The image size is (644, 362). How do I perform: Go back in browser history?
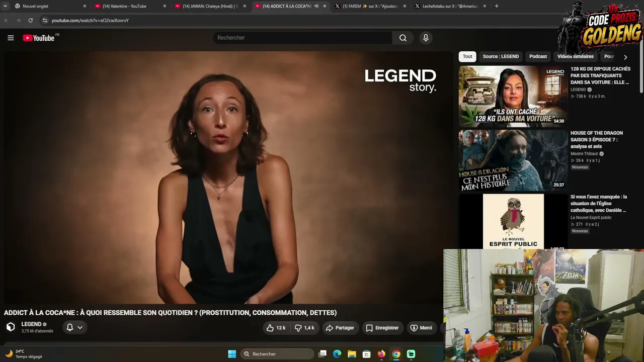click(7, 20)
